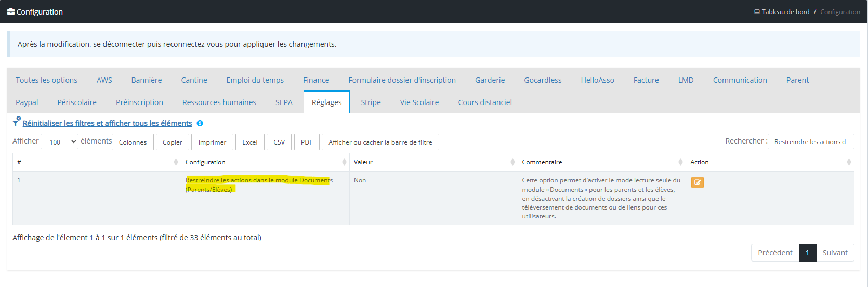Sort by the Action column arrows
The height and width of the screenshot is (287, 868).
point(849,162)
